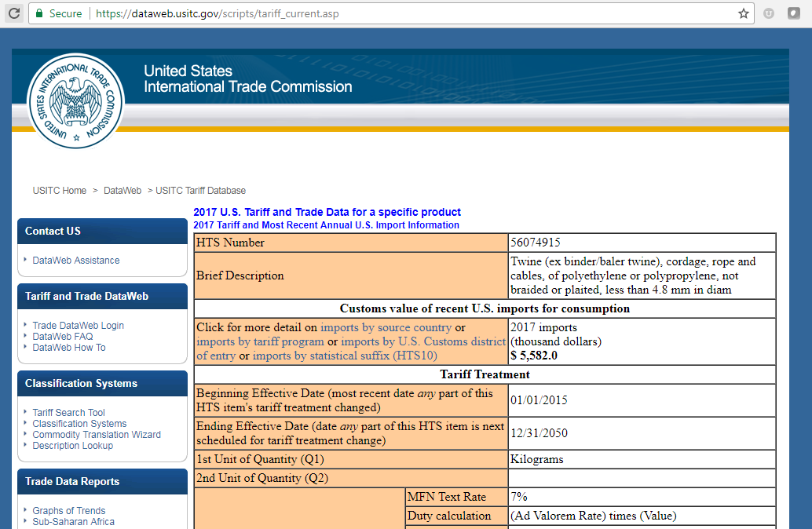The image size is (812, 529).
Task: Go to USITC Home breadcrumb
Action: coord(60,191)
